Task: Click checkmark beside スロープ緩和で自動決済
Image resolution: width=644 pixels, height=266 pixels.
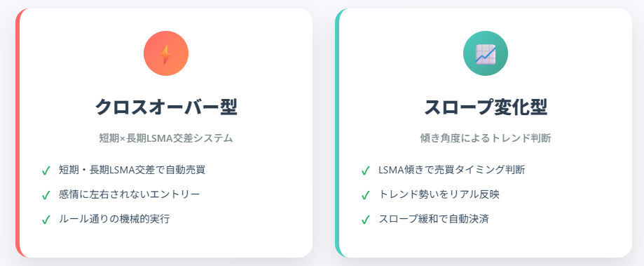Action: (x=366, y=220)
